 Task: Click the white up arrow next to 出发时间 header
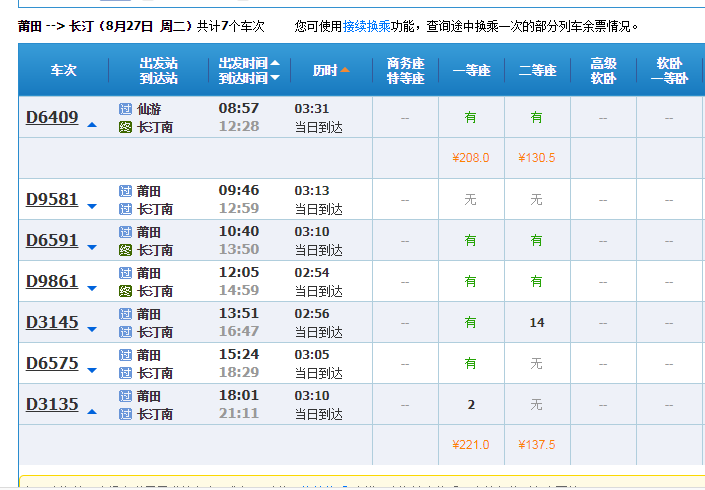pos(275,63)
